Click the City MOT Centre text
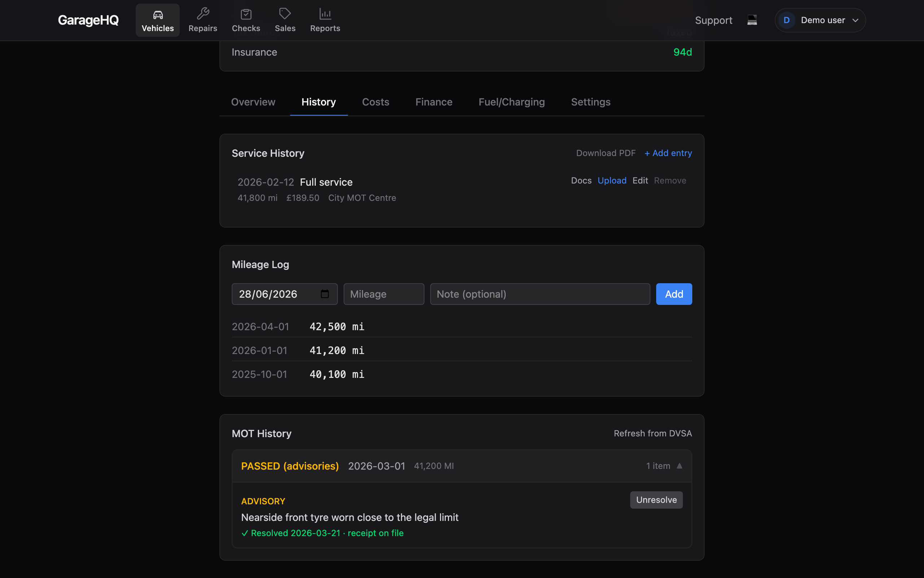 coord(362,198)
